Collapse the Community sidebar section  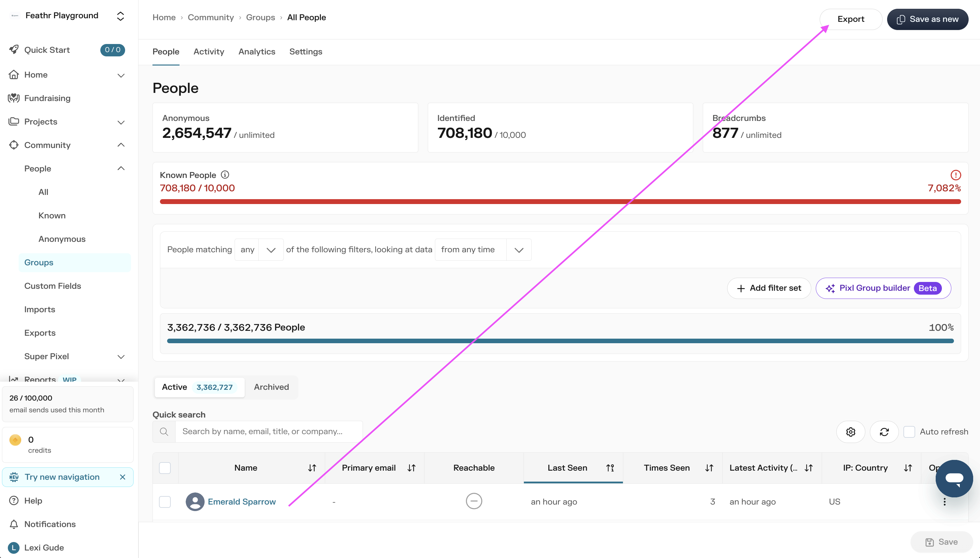(121, 145)
